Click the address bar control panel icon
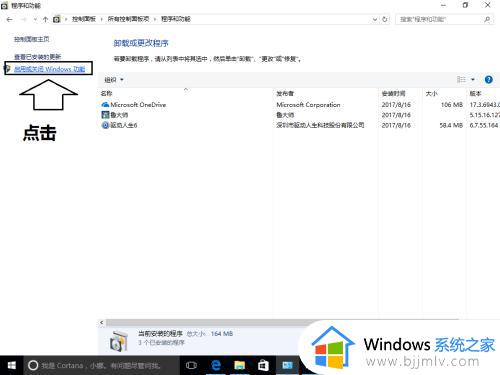Image resolution: width=500 pixels, height=375 pixels. tap(57, 19)
